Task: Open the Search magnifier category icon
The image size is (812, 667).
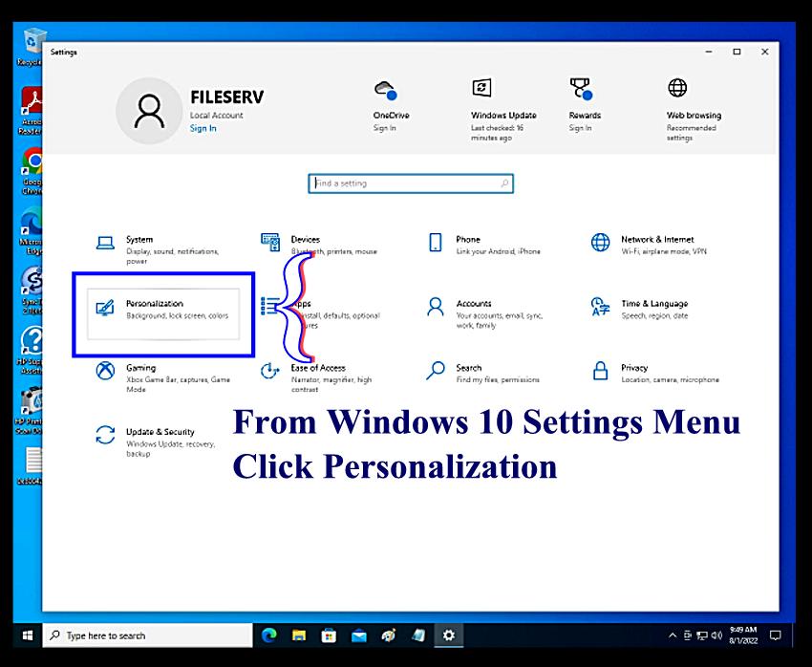Action: 436,371
